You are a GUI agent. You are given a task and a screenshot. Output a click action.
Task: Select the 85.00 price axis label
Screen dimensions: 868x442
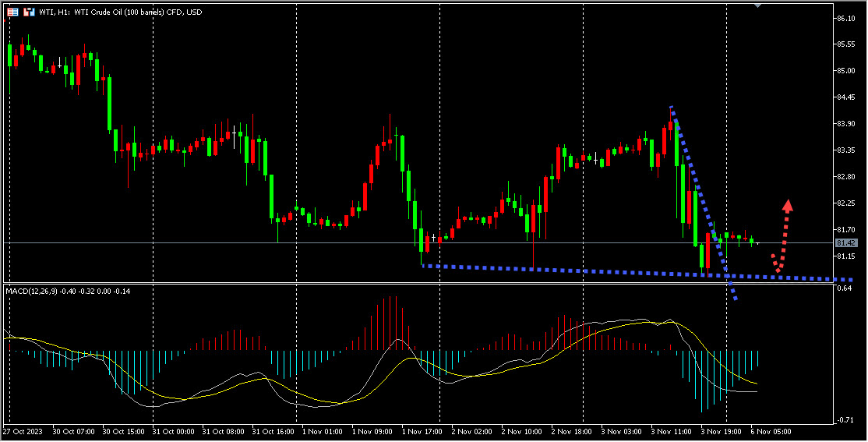point(846,71)
